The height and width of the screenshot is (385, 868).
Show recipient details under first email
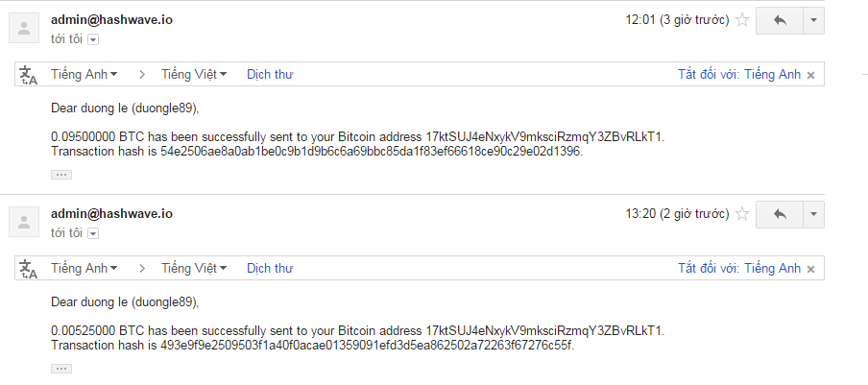pos(93,39)
